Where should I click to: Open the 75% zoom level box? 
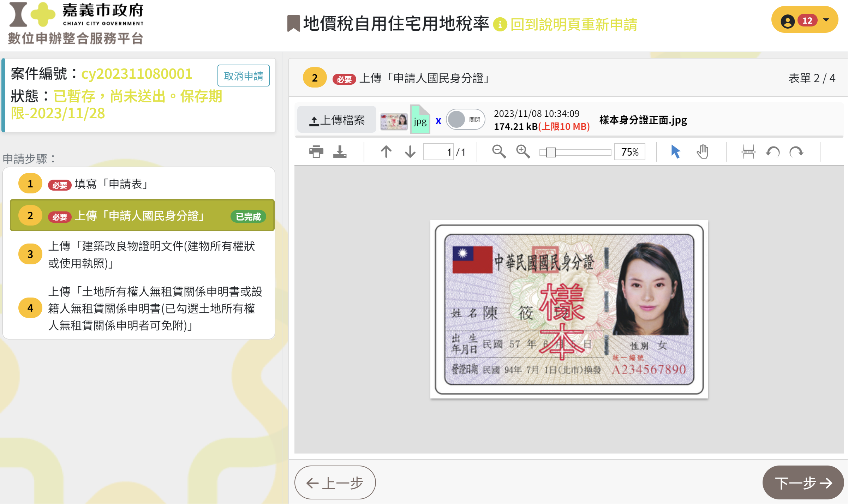(629, 152)
